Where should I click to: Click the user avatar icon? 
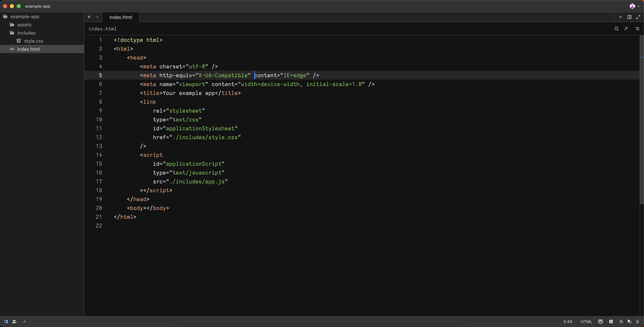[632, 6]
